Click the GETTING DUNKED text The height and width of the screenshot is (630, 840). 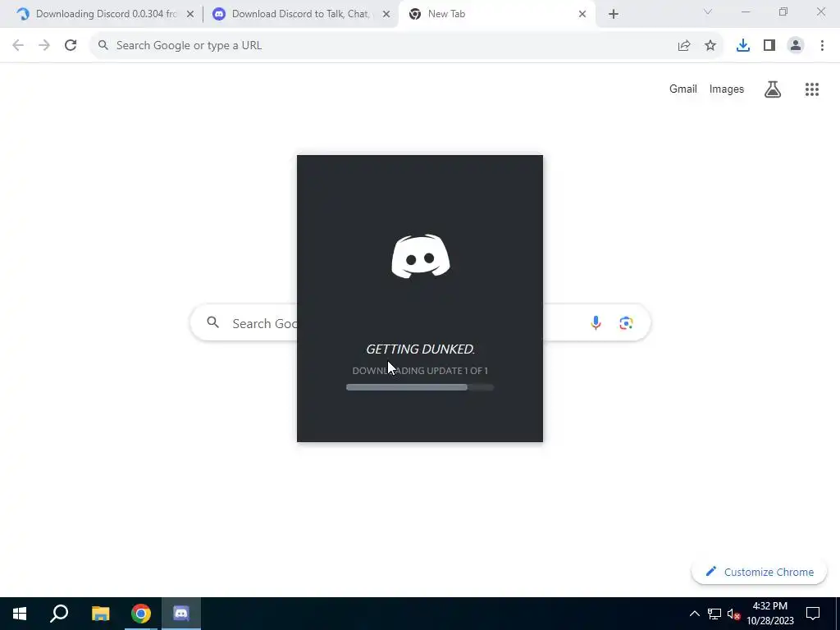click(x=421, y=349)
